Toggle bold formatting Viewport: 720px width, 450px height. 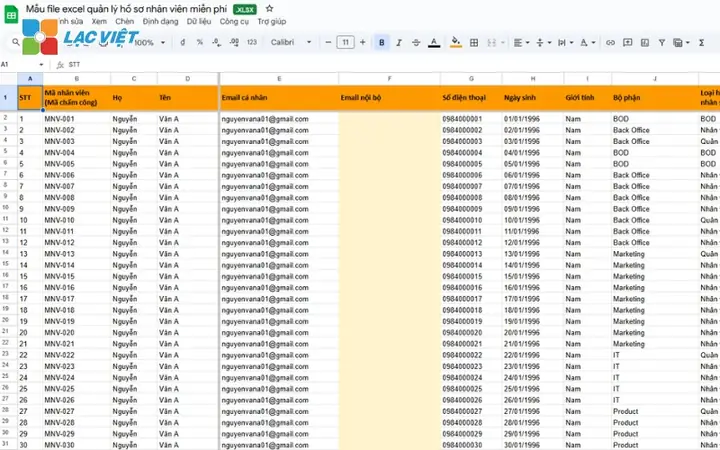(x=382, y=42)
